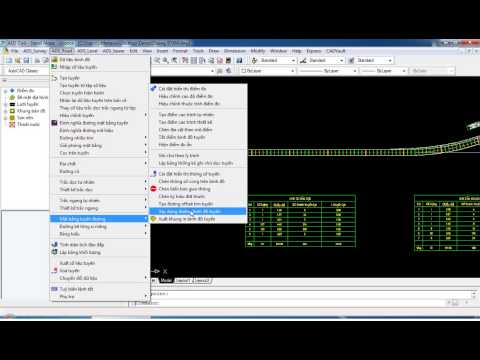Image resolution: width=480 pixels, height=360 pixels.
Task: Open the ADS_Level menu
Action: click(x=87, y=51)
